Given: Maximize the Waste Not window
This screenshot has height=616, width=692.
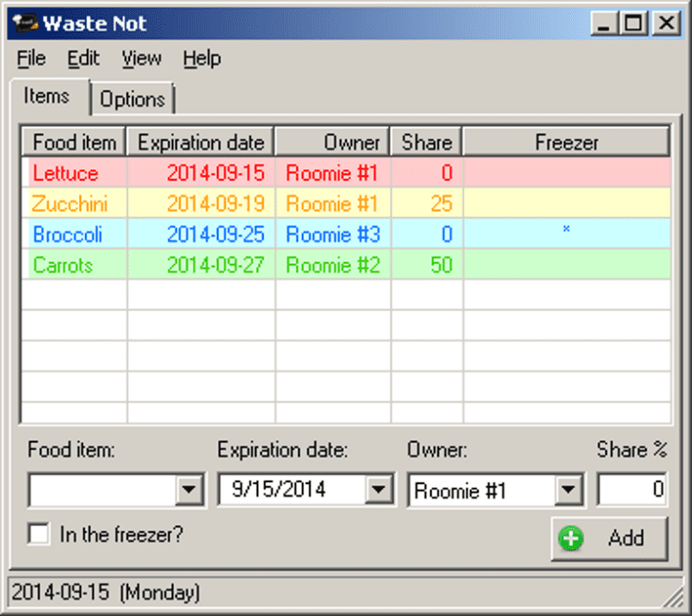Looking at the screenshot, I should 633,23.
